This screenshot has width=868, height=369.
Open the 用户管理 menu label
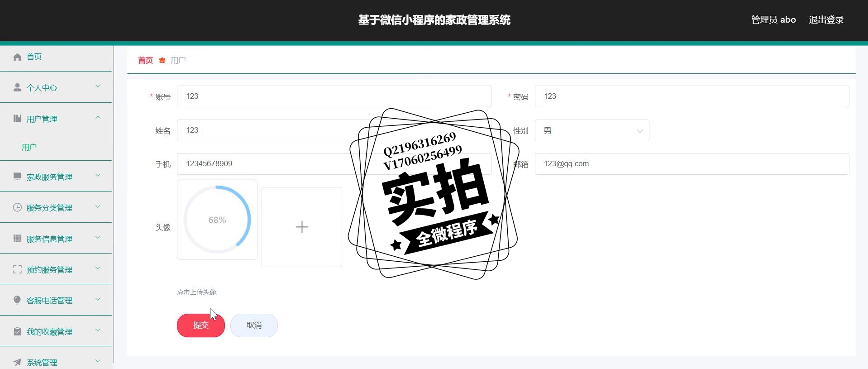(x=42, y=119)
